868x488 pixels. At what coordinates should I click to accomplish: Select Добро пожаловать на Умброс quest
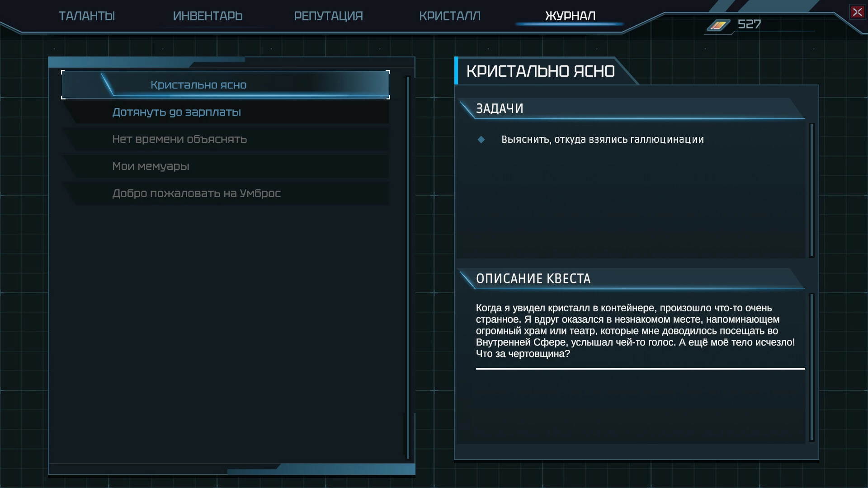point(226,193)
